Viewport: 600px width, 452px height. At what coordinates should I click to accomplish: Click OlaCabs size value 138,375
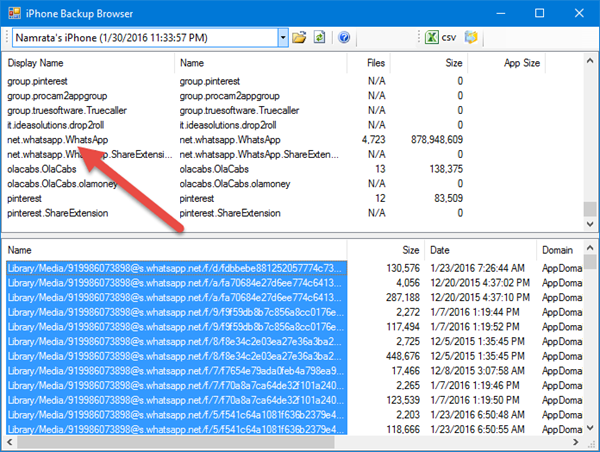[446, 169]
